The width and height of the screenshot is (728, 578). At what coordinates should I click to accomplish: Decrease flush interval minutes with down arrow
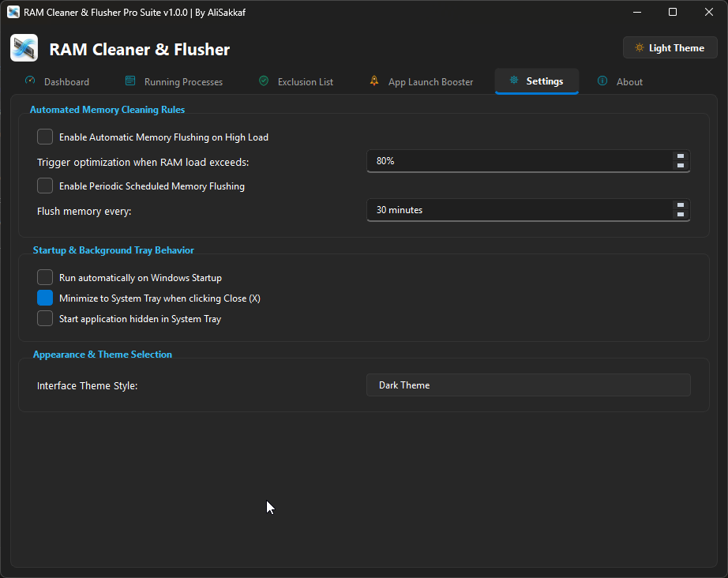pos(680,215)
